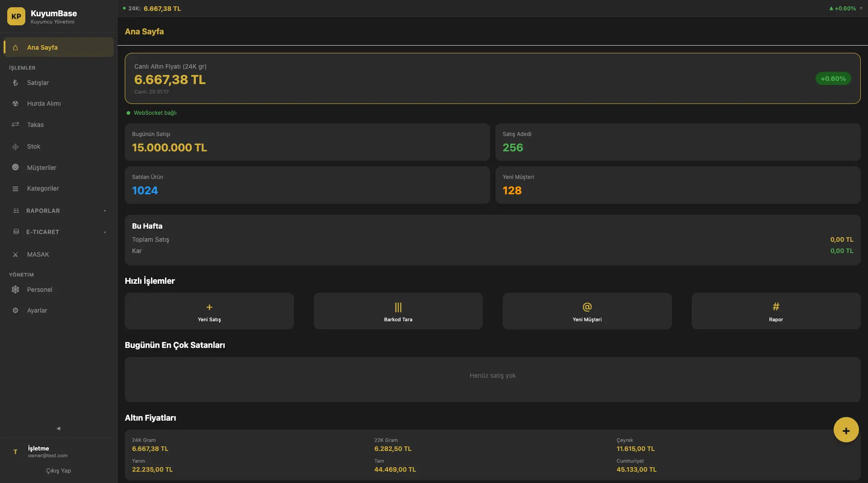Click the Personel icon
Image resolution: width=868 pixels, height=483 pixels.
click(15, 290)
